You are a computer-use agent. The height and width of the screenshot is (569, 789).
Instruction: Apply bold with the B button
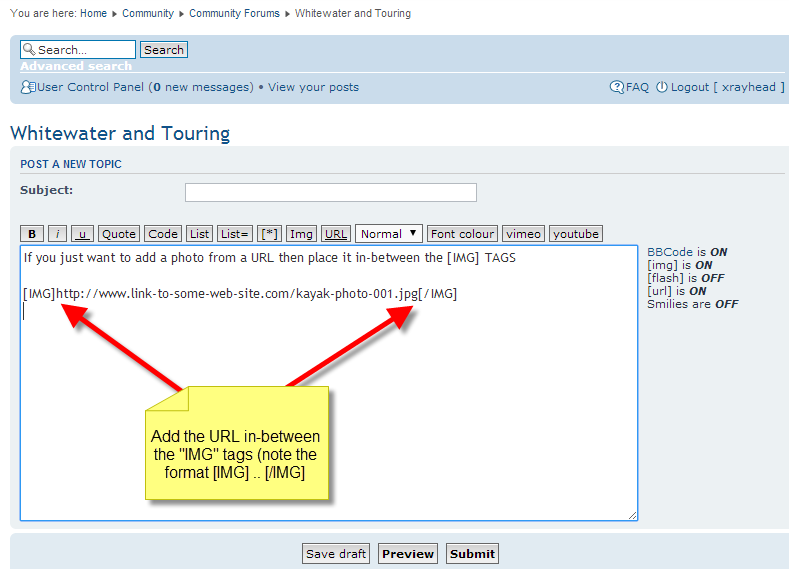pos(32,234)
